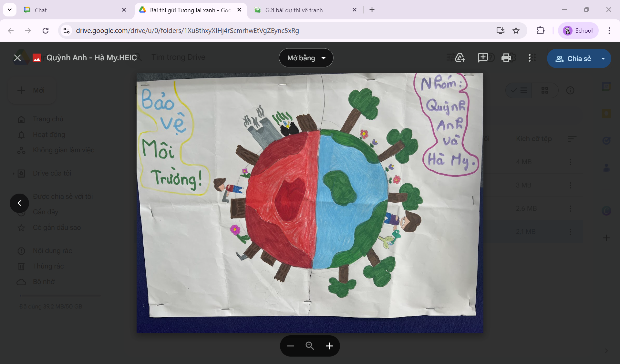This screenshot has height=364, width=620.
Task: Expand the Chia sẻ arrow dropdown
Action: [x=603, y=58]
